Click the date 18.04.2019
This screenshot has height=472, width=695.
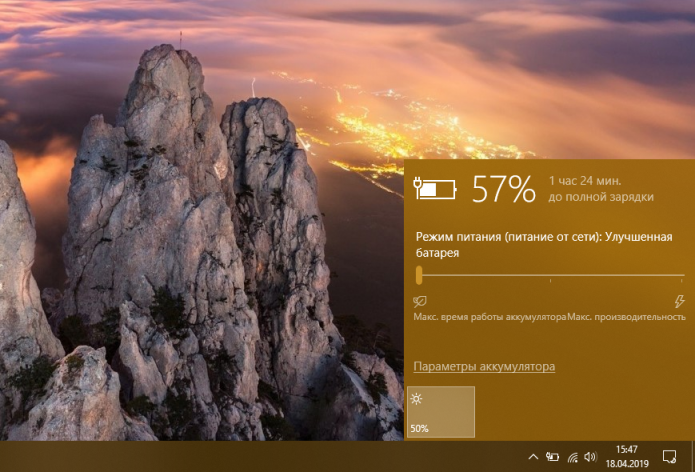pos(627,464)
